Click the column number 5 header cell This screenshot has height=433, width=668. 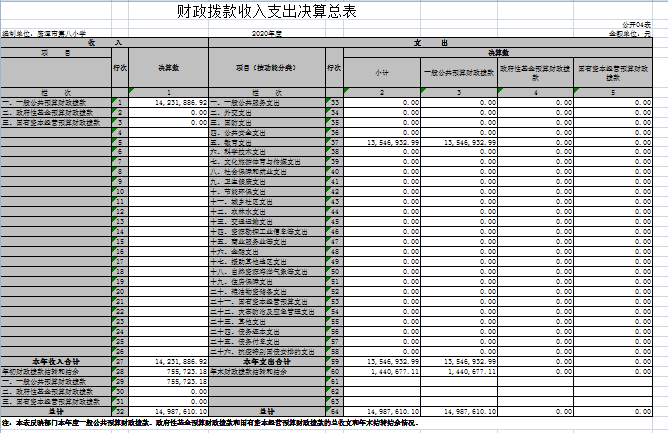(613, 92)
